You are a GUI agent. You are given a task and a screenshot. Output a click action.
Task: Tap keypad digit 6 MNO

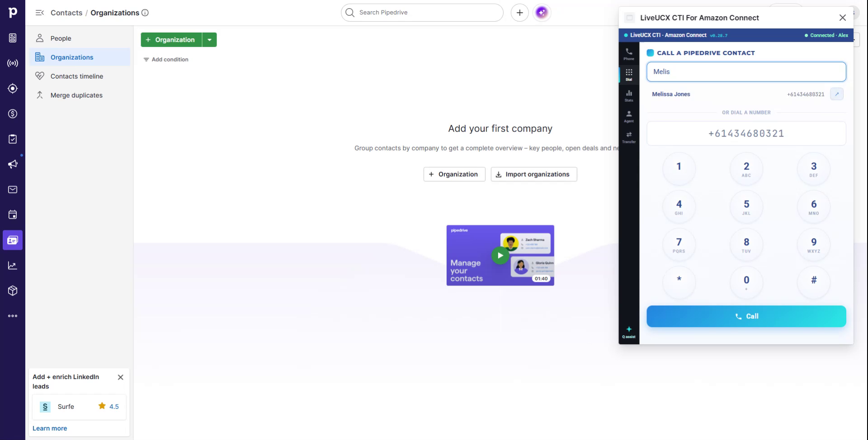[x=813, y=207]
